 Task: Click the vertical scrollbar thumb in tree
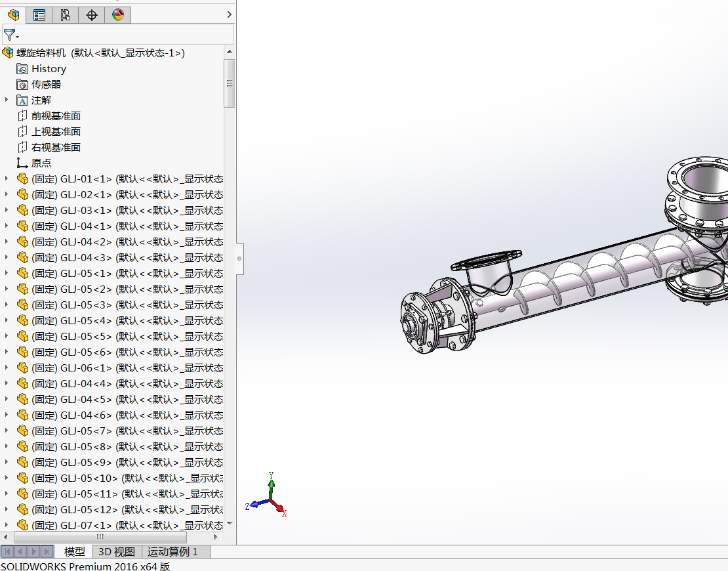pos(230,83)
